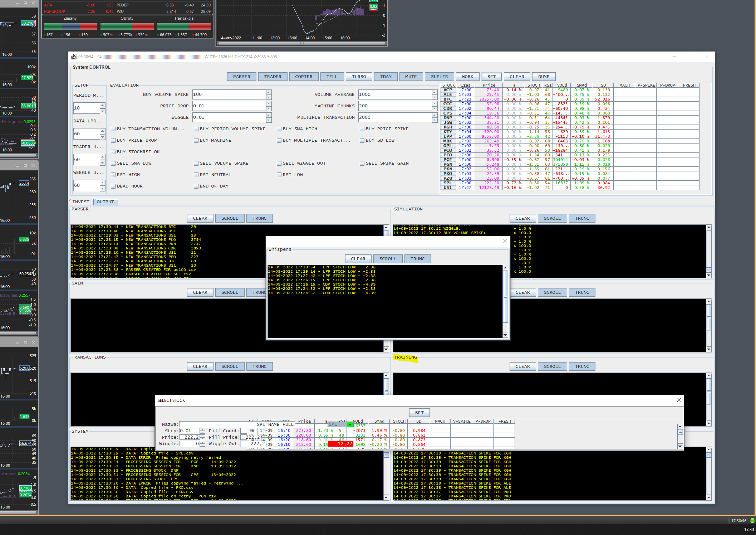Decrease MACHINE CHUNKS with its down arrow
This screenshot has height=535, width=756.
(x=435, y=108)
